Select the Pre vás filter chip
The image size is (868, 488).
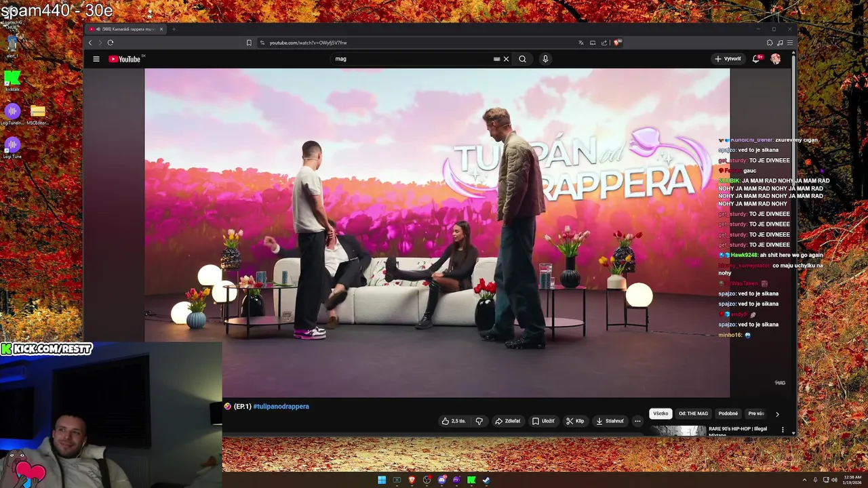[755, 413]
